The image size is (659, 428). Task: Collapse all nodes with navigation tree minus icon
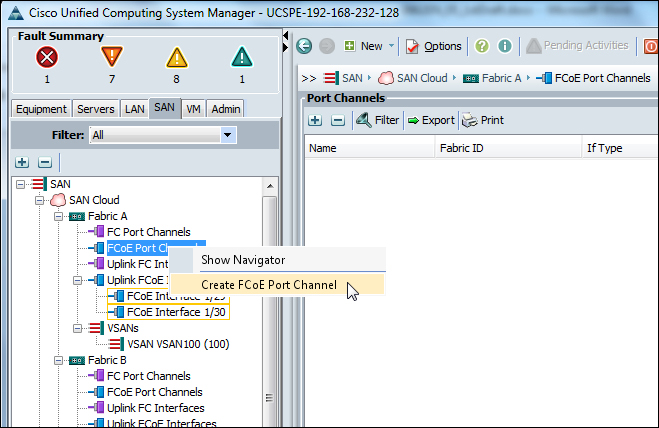(45, 162)
